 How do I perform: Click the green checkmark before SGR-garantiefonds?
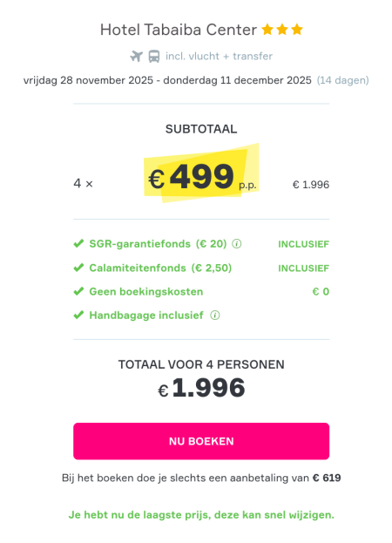[x=78, y=243]
